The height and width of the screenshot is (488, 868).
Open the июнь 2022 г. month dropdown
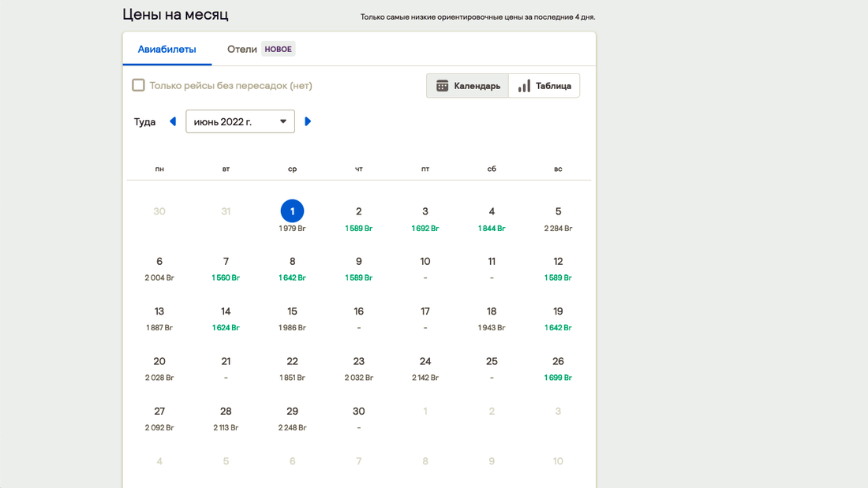click(x=240, y=121)
